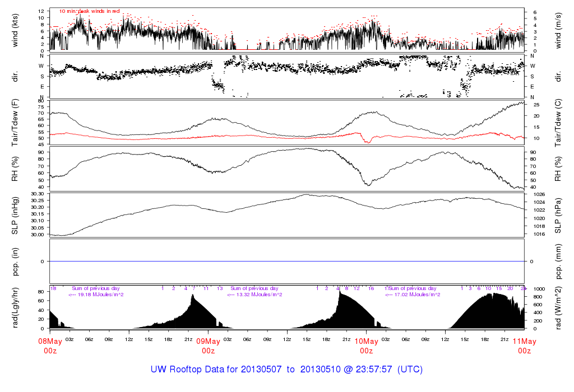Select the 'SLP (inHg)' axis label
This screenshot has height=392, width=574.
[x=15, y=216]
